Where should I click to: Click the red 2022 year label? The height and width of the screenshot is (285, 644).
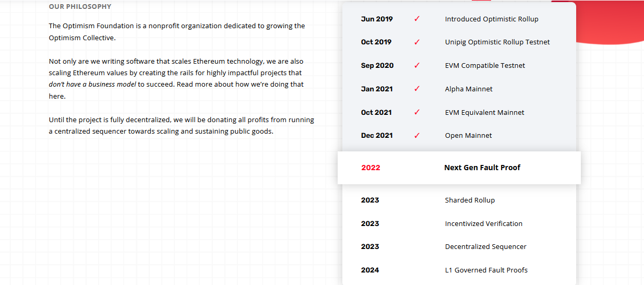coord(371,168)
